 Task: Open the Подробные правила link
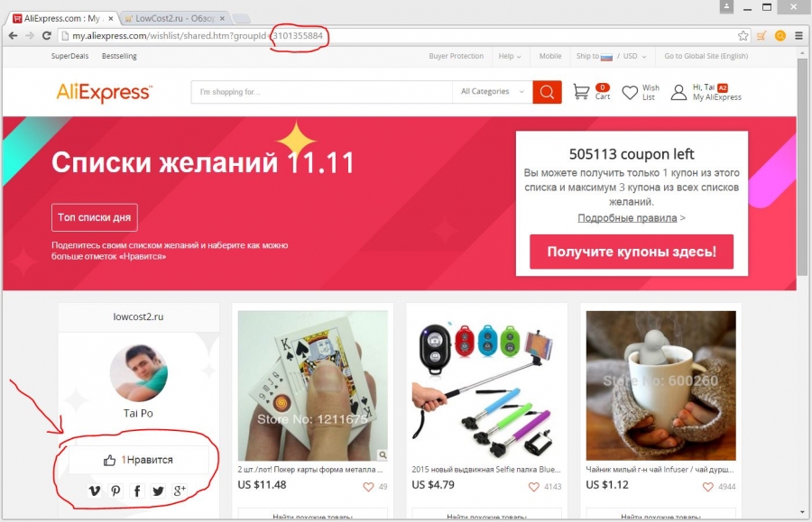coord(627,218)
